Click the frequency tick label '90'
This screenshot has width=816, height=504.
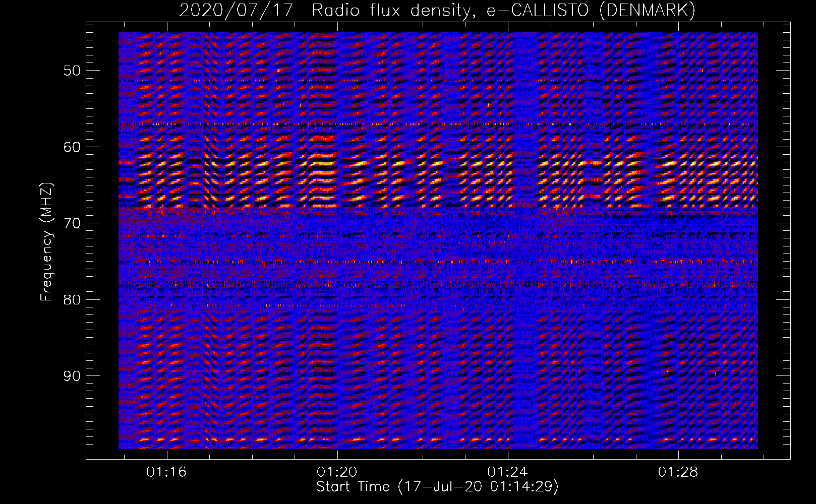(72, 376)
